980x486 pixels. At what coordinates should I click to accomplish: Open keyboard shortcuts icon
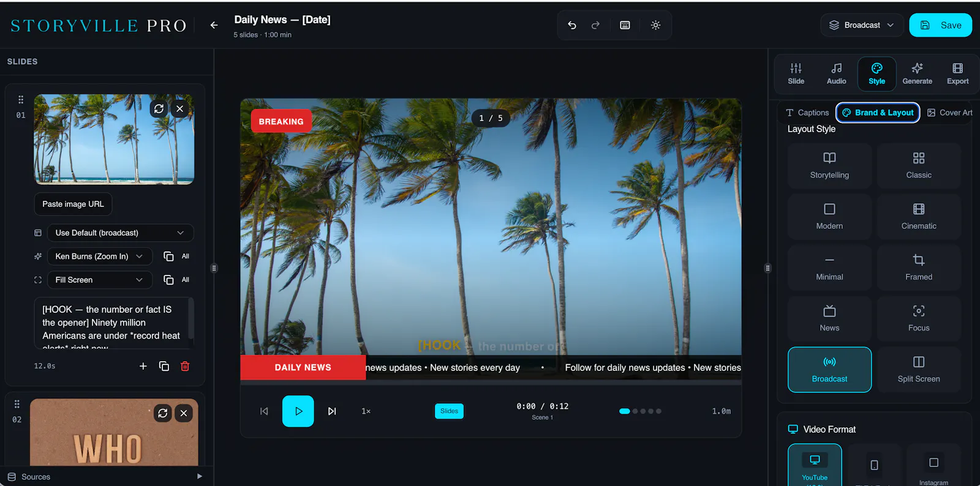coord(625,25)
